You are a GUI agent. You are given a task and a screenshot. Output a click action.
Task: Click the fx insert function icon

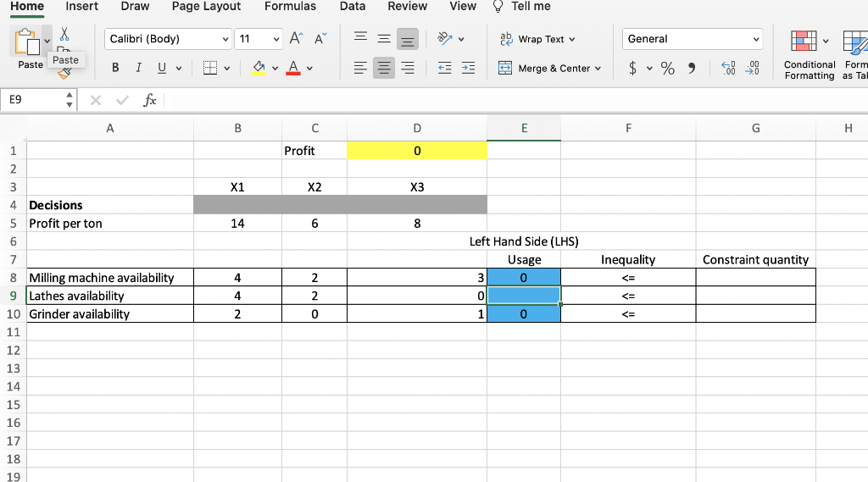pos(149,100)
